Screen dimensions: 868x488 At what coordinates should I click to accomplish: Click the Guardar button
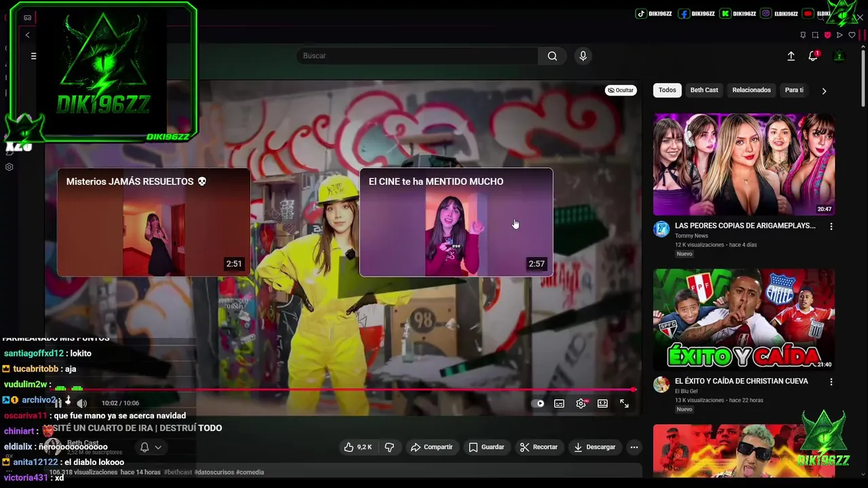(x=486, y=447)
